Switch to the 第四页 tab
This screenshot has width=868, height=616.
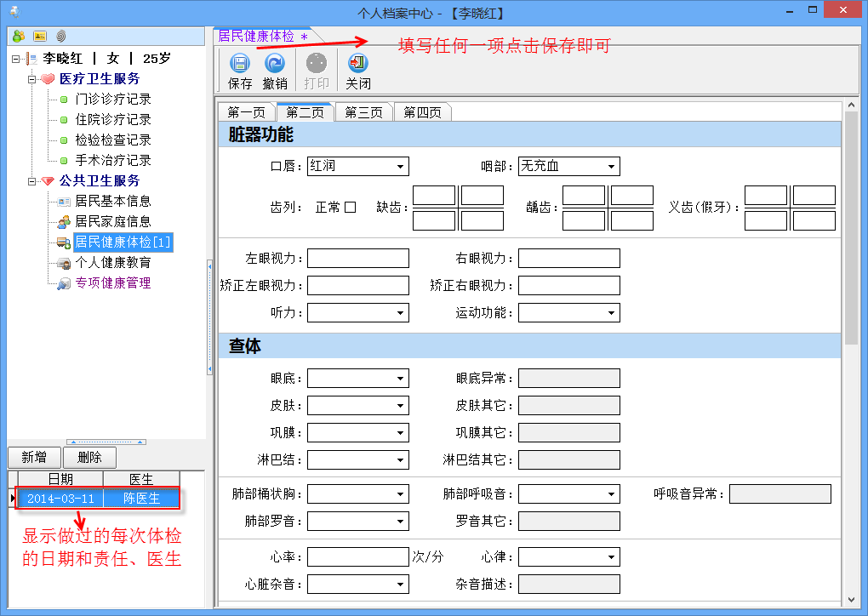[422, 112]
